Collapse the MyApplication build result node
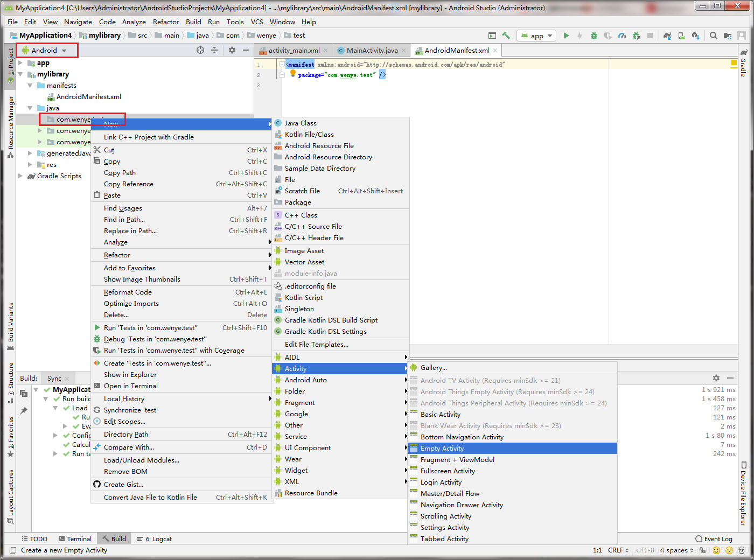 click(36, 389)
